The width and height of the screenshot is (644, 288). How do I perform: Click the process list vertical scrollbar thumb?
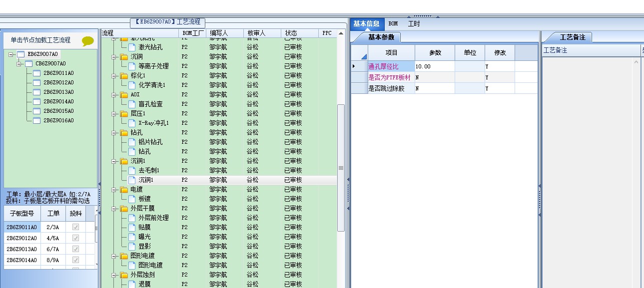[341, 168]
